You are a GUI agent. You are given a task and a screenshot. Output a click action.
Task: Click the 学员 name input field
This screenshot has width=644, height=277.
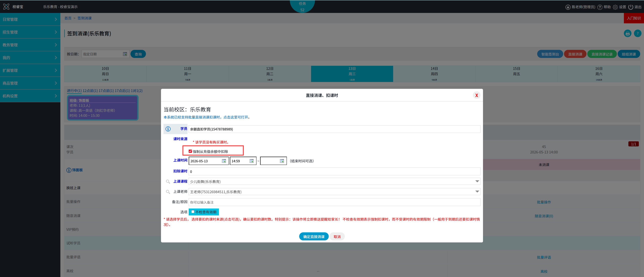coord(334,129)
